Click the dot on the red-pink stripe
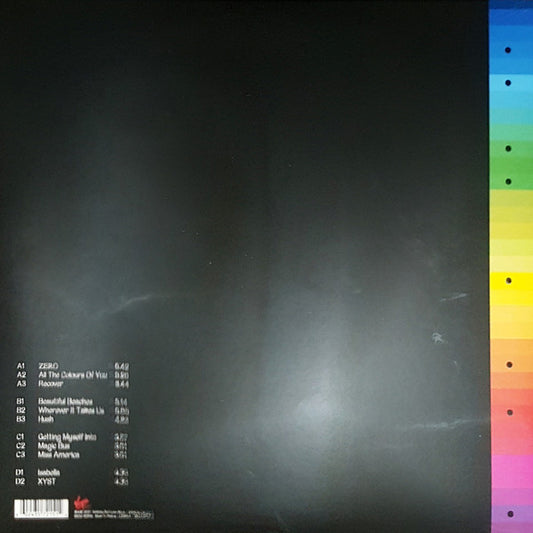This screenshot has width=533, height=533. coord(510,412)
